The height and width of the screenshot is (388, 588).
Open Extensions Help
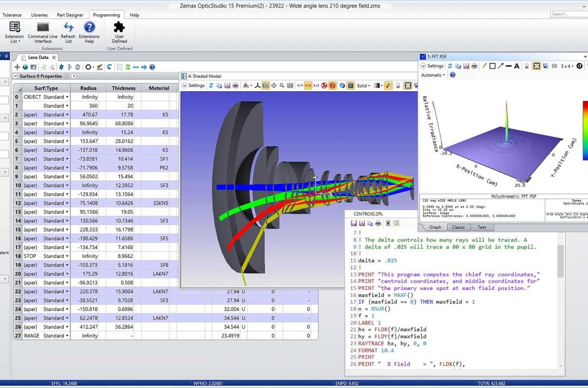pyautogui.click(x=89, y=33)
